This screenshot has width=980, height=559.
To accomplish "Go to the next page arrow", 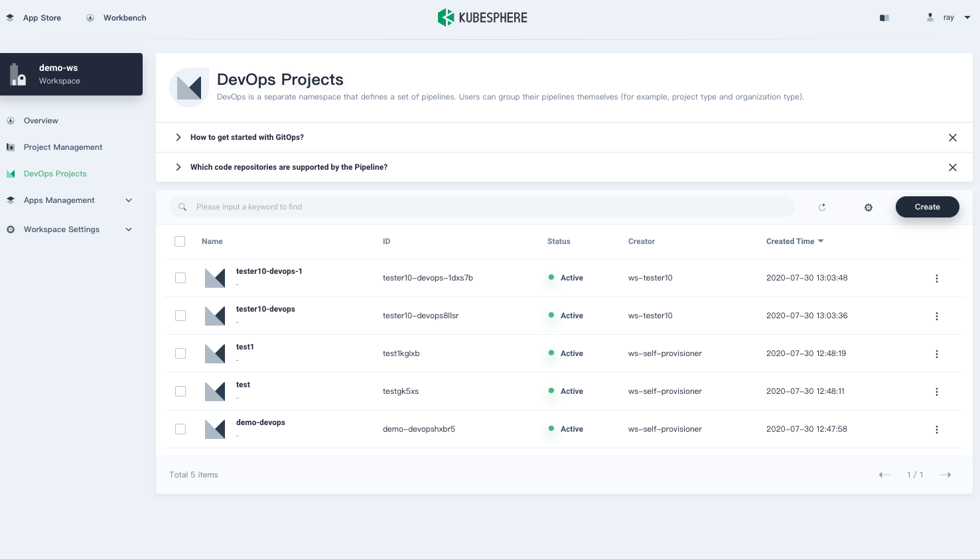I will click(x=945, y=475).
